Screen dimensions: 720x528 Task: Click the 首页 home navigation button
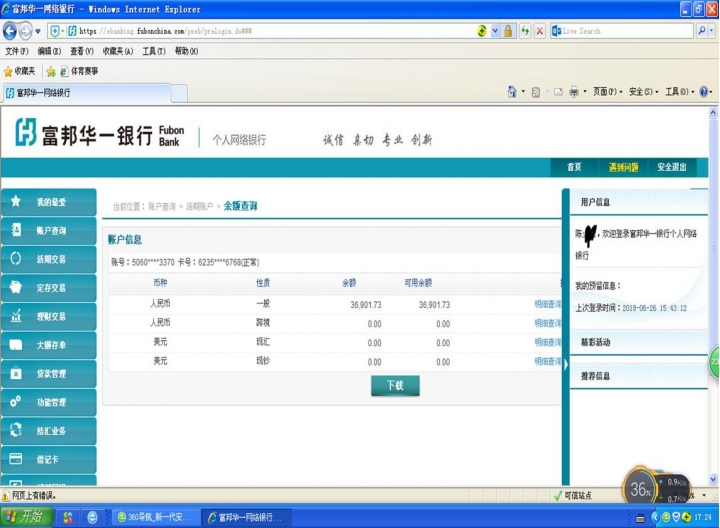[574, 167]
